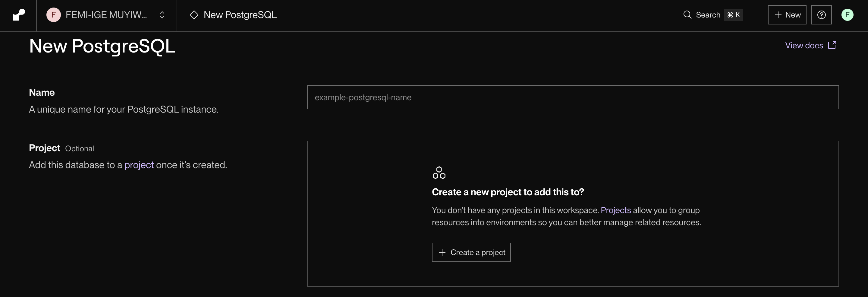
Task: Click the 'Create a new project to add this to?' heading
Action: pyautogui.click(x=508, y=192)
